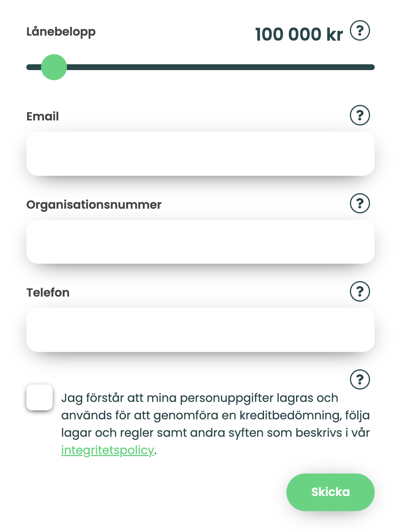The height and width of the screenshot is (532, 401).
Task: Set loan amount to maximum on slider track
Action: (372, 67)
